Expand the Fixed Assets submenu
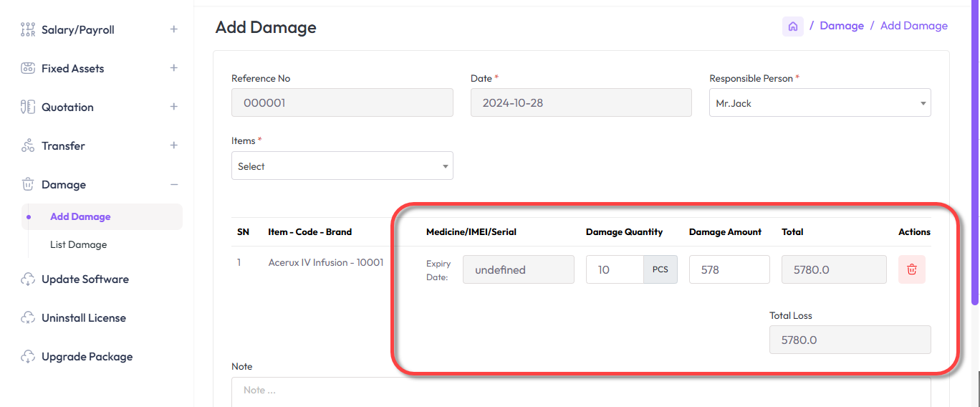Screen dimensions: 980x407 click(x=173, y=68)
